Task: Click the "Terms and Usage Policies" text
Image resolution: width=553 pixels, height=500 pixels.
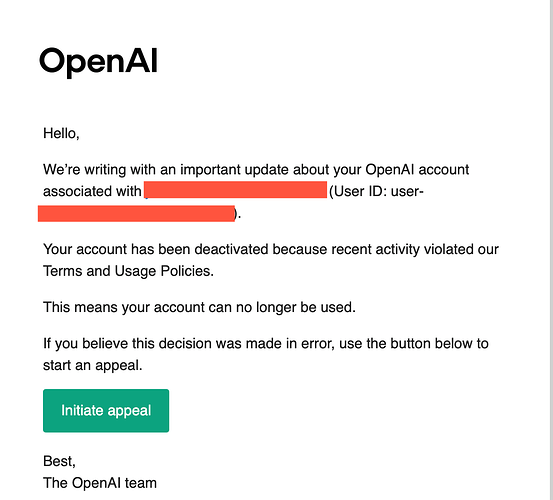Action: pyautogui.click(x=128, y=271)
